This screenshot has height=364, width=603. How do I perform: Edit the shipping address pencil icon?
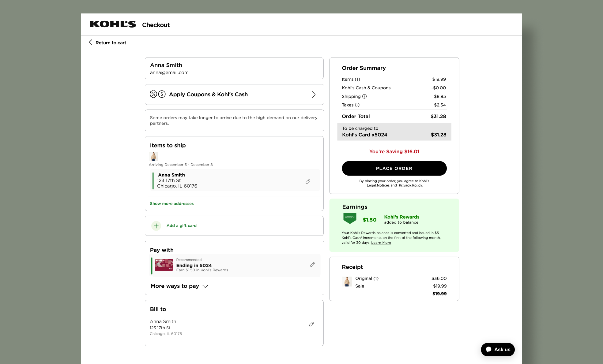pos(308,182)
